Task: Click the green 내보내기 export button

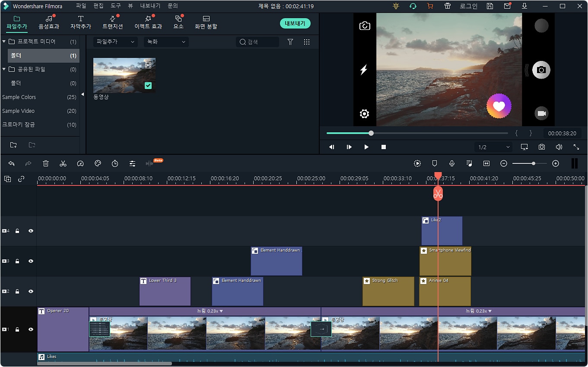Action: pyautogui.click(x=295, y=23)
